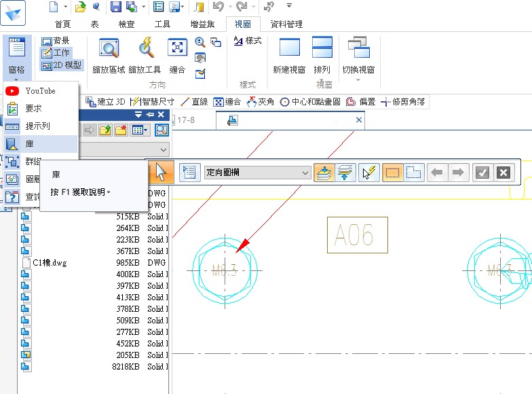Image resolution: width=532 pixels, height=394 pixels.
Task: Create a new folder in library
Action: tap(121, 130)
